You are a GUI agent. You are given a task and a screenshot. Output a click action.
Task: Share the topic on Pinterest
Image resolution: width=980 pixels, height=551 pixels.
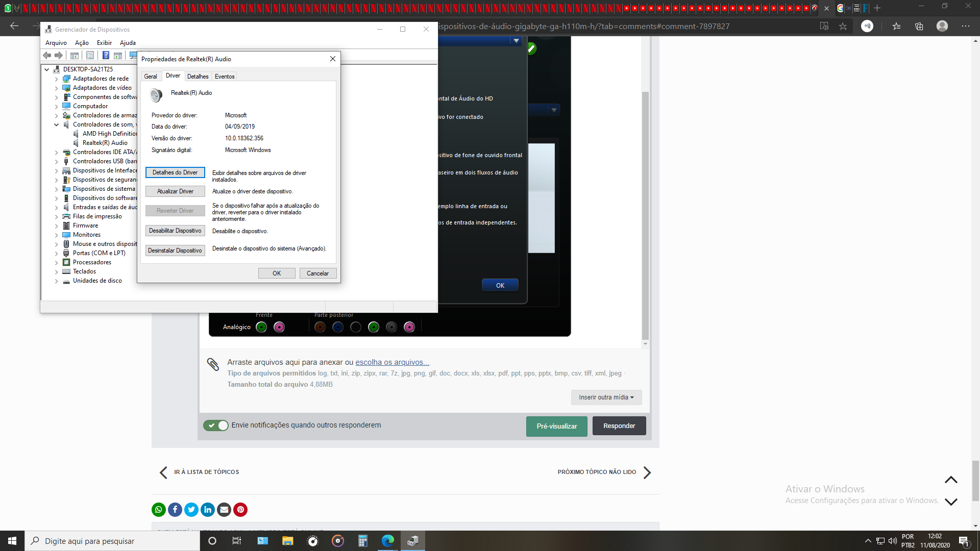pyautogui.click(x=240, y=509)
